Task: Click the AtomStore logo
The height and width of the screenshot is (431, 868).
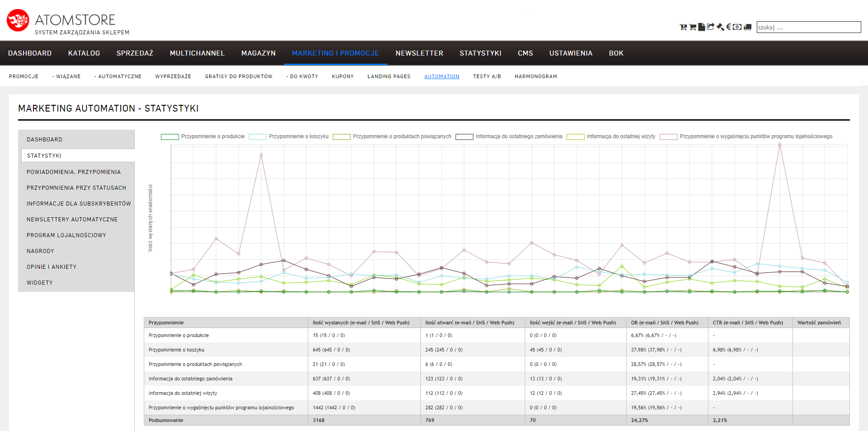Action: (x=18, y=20)
